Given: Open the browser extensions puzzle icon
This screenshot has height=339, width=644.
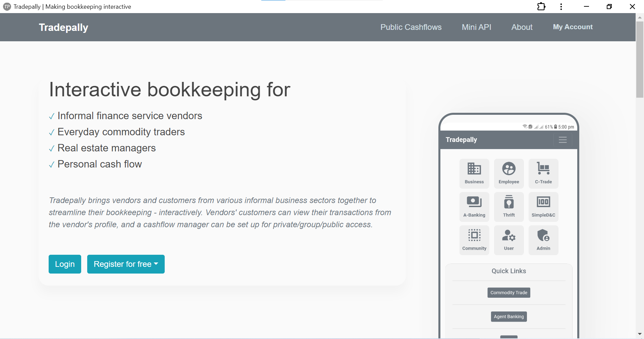Looking at the screenshot, I should point(541,7).
